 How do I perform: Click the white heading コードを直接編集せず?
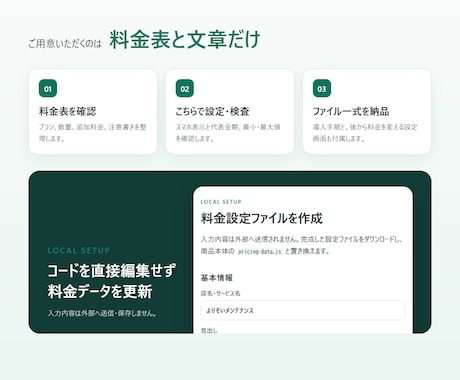111,271
